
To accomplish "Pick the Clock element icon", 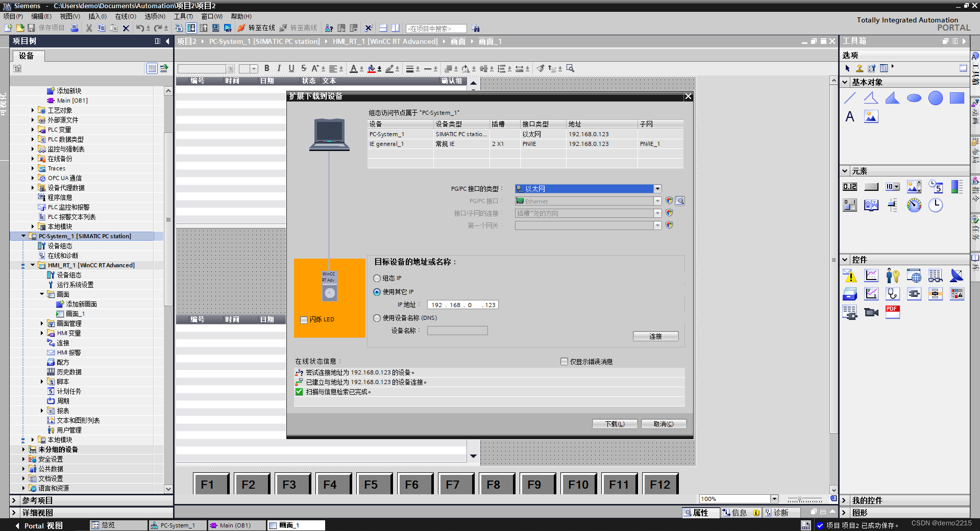I will tap(935, 205).
